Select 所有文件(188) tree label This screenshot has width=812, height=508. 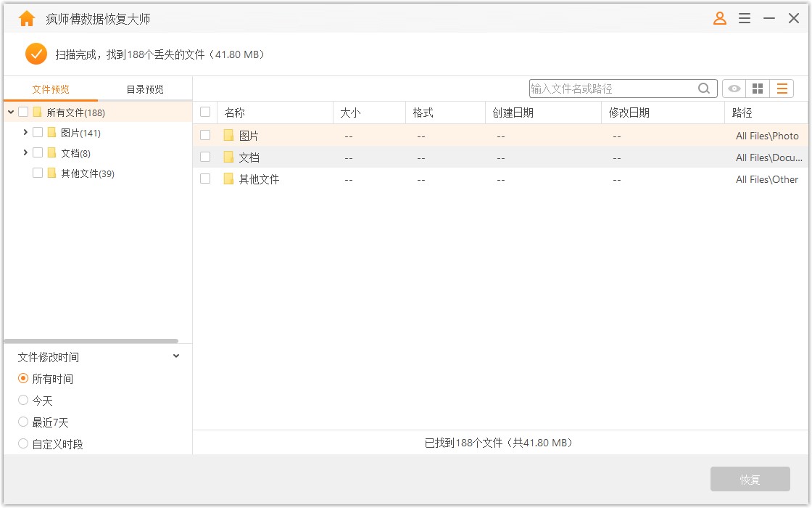click(75, 112)
